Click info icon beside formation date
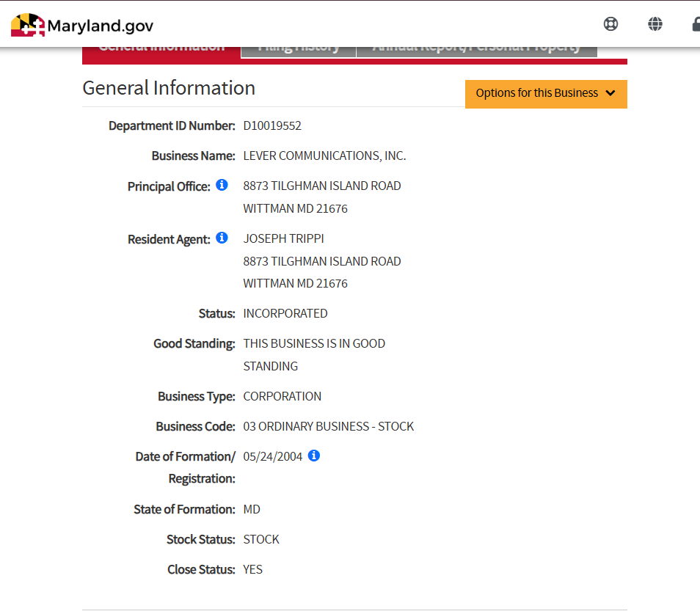The image size is (700, 614). click(x=314, y=456)
